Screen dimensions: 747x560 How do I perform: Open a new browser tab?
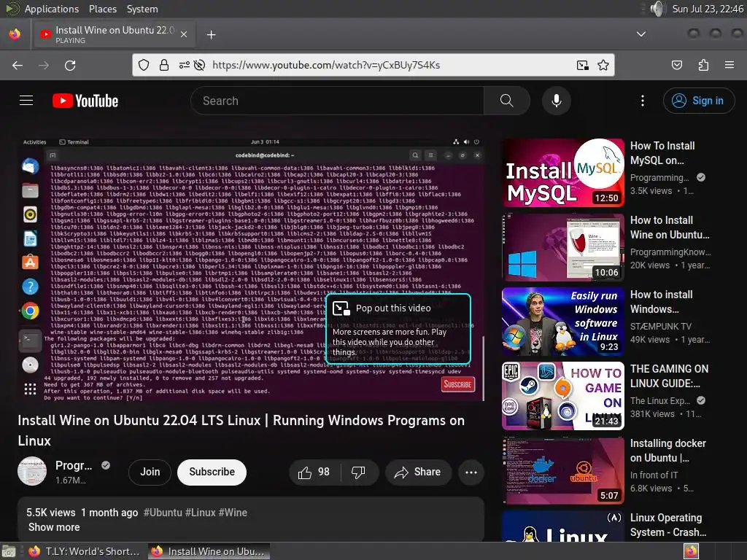coord(211,35)
